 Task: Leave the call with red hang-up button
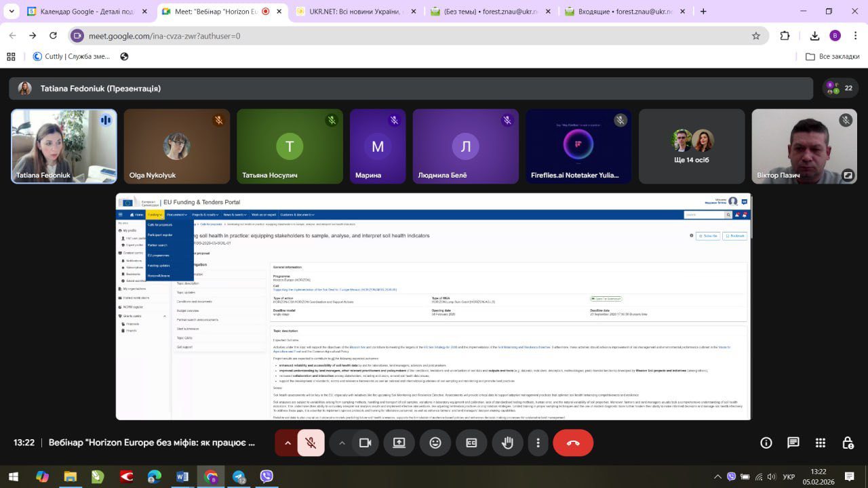click(x=573, y=443)
